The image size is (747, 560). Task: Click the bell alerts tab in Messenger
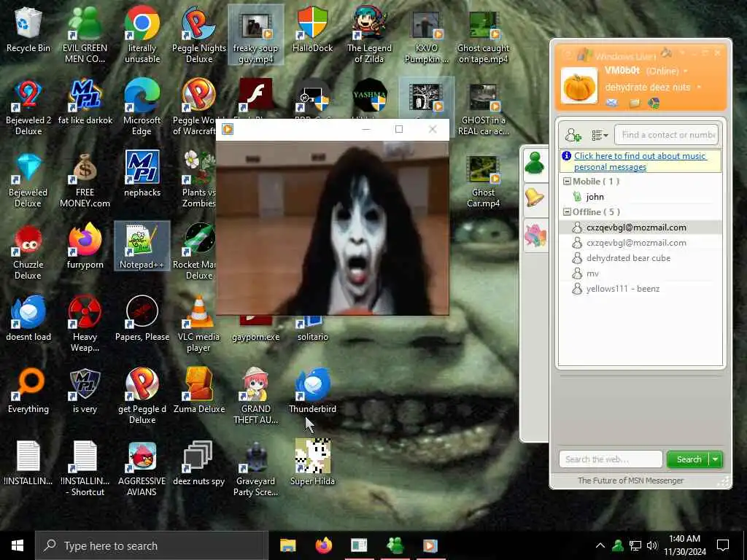(x=535, y=197)
